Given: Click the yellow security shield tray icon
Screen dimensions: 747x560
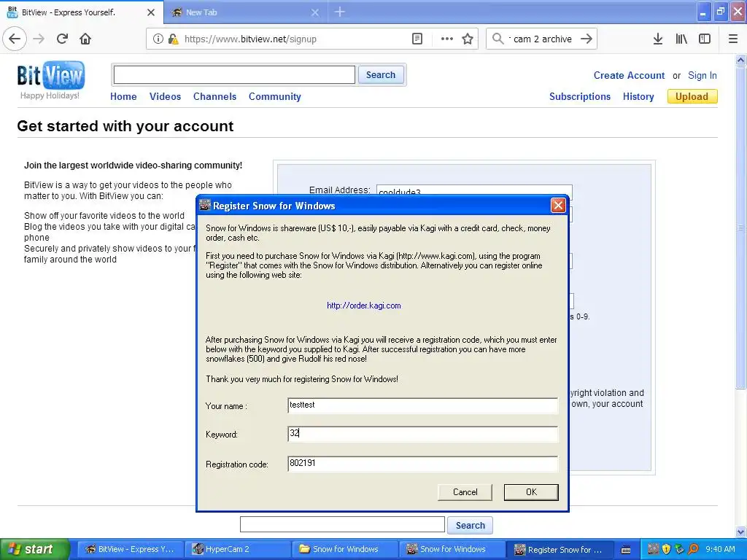Looking at the screenshot, I should tap(667, 549).
